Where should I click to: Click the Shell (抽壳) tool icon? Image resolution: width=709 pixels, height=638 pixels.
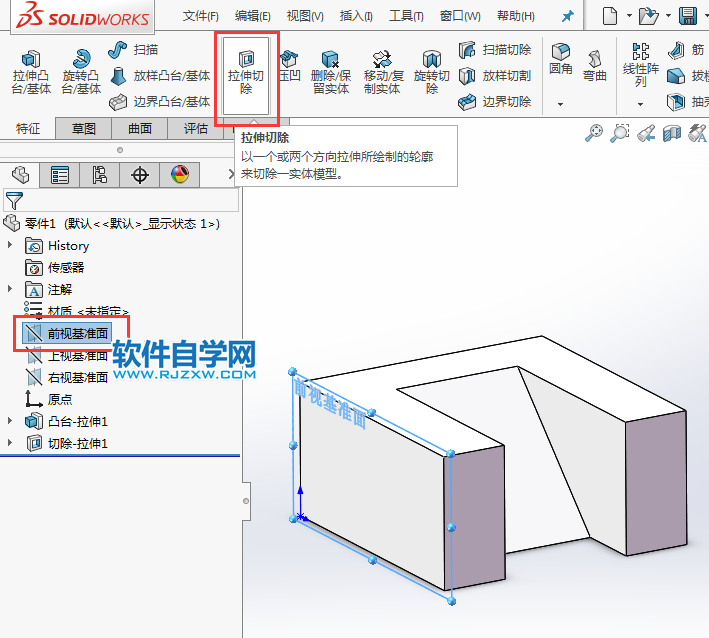pyautogui.click(x=676, y=102)
